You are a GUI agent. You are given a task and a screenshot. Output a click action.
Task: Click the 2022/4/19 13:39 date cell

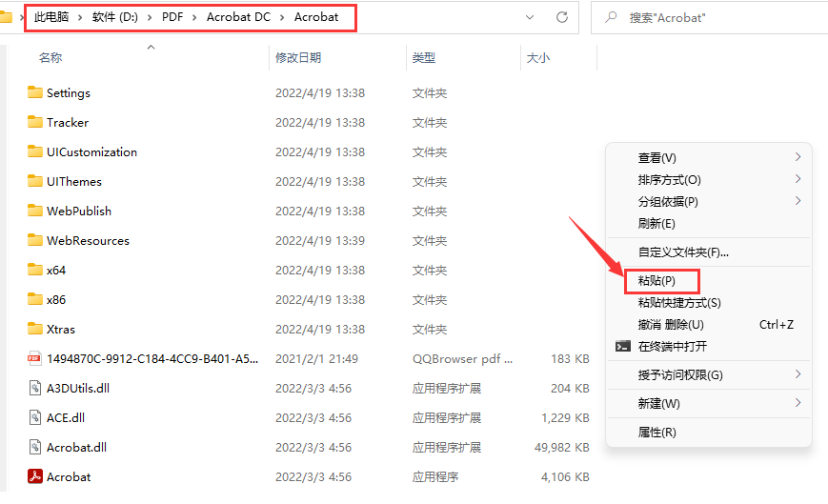coord(320,241)
